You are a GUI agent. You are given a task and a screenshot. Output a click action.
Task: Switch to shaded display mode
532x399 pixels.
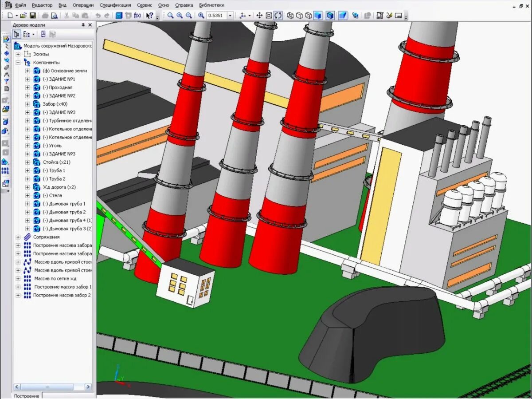[x=318, y=16]
